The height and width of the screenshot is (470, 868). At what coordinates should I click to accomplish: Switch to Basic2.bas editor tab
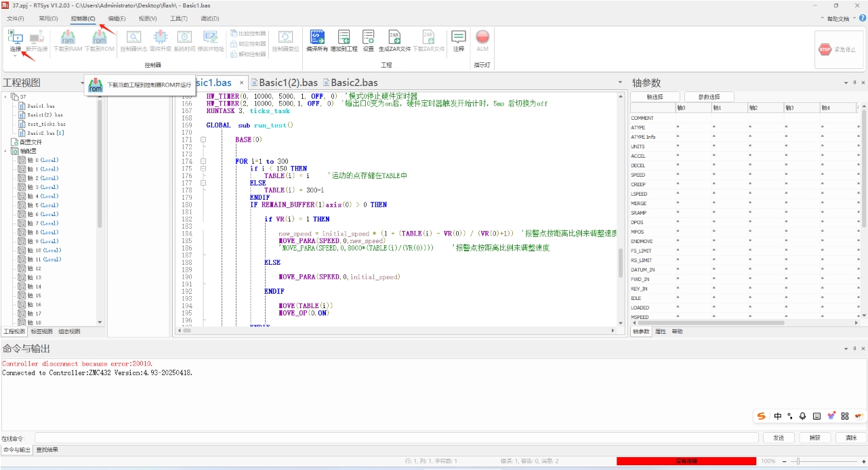point(350,83)
